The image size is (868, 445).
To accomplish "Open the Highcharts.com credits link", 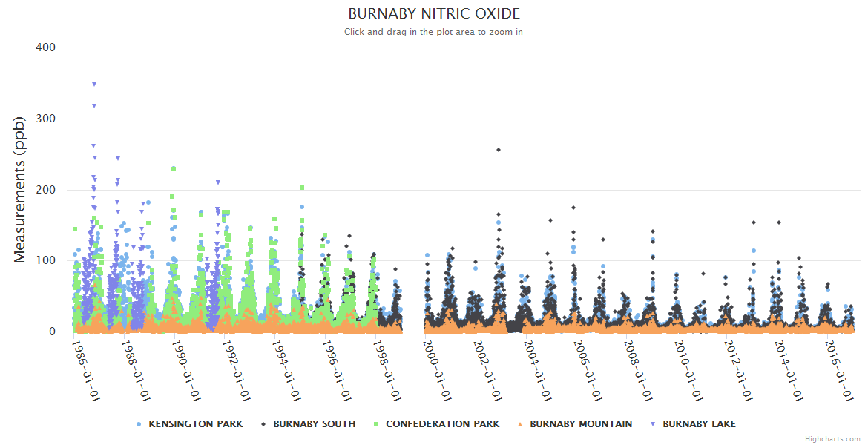I will 832,439.
